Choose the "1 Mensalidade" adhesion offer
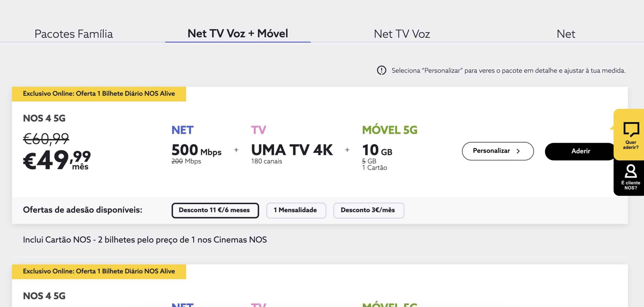Viewport: 644px width, 307px height. [x=296, y=210]
